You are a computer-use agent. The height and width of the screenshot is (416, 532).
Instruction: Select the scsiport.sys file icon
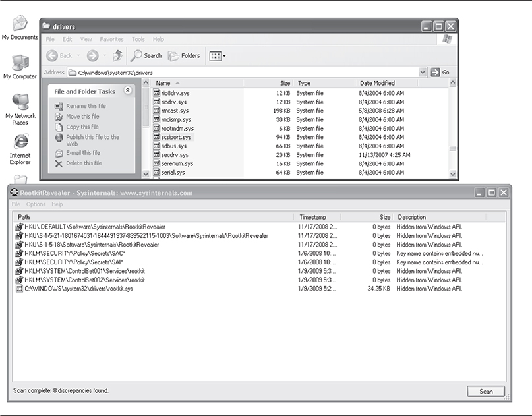[x=157, y=137]
